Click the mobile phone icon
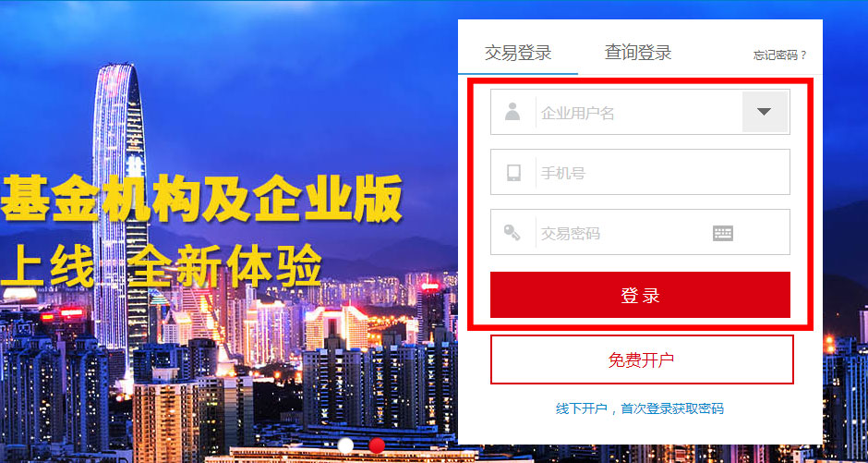The width and height of the screenshot is (868, 463). click(513, 172)
